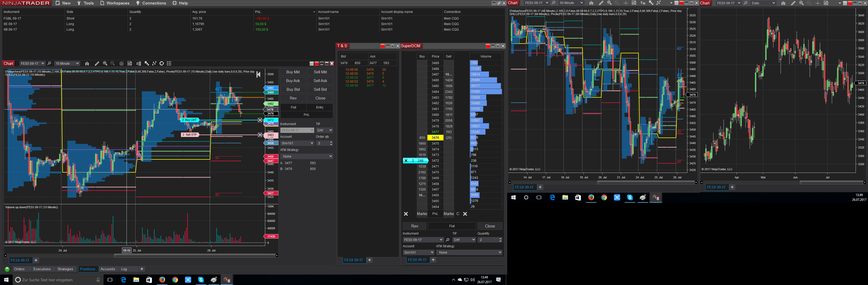
Task: Open indicators icon in 60 Minute chart
Action: click(x=651, y=3)
